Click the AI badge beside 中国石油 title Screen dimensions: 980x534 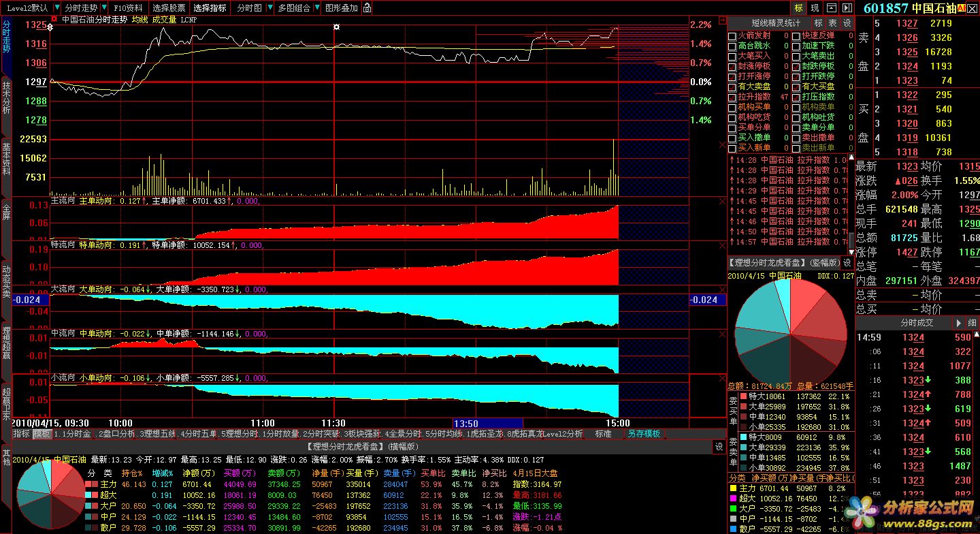pos(962,7)
